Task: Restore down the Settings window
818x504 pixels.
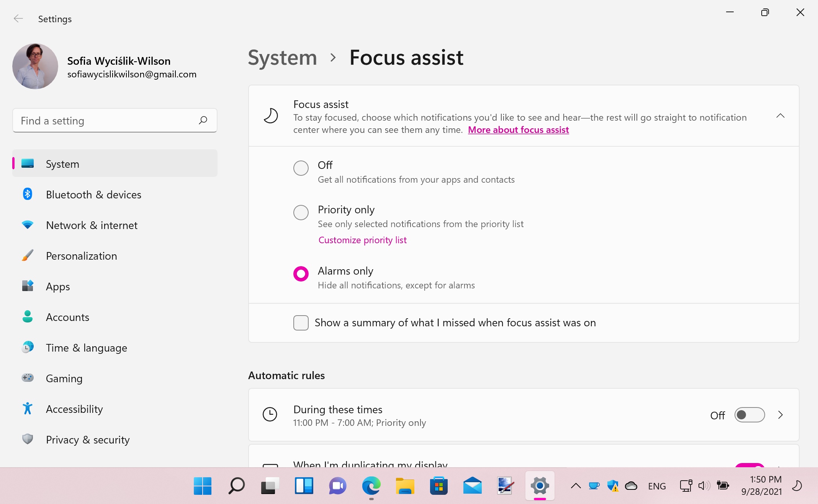Action: point(765,12)
